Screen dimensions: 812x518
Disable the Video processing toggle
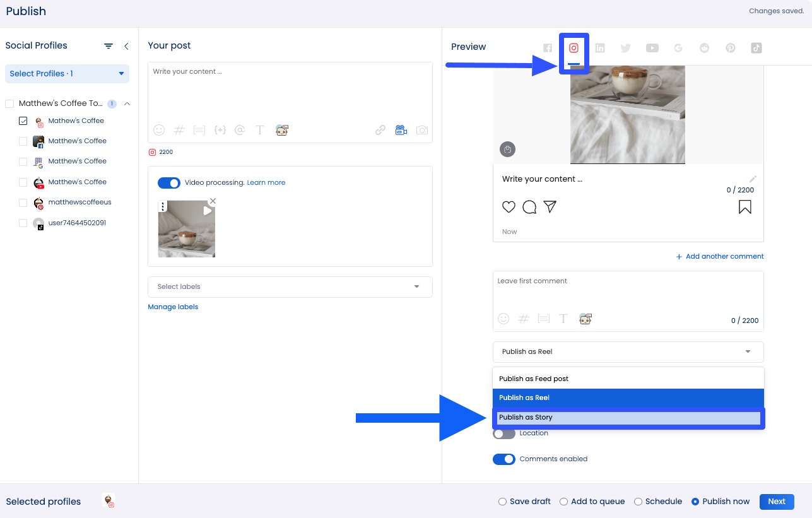(x=169, y=183)
